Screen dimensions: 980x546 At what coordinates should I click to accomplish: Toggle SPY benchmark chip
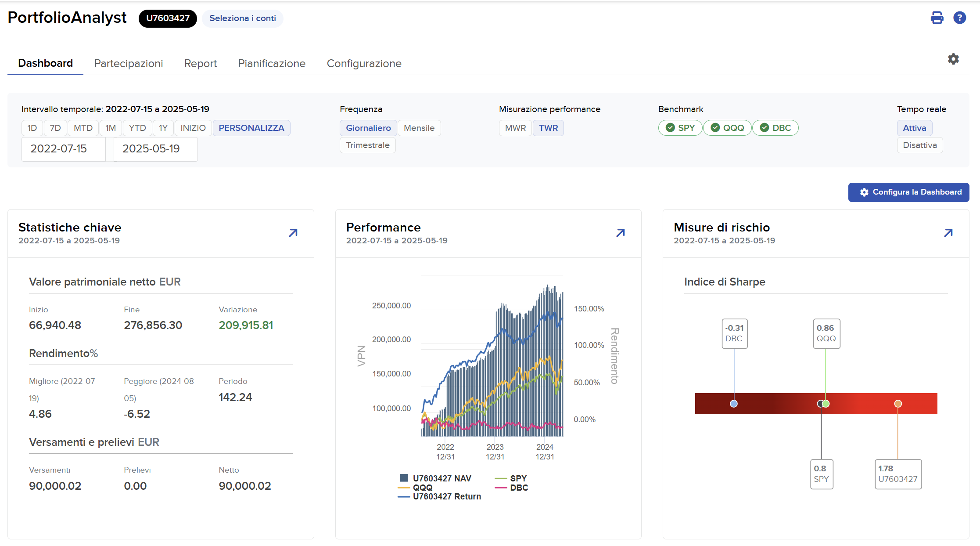(680, 128)
